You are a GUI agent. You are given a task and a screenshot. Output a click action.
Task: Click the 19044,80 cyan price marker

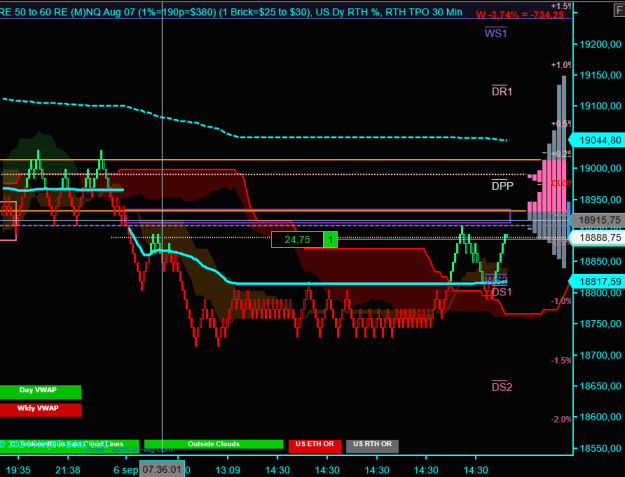[x=597, y=140]
